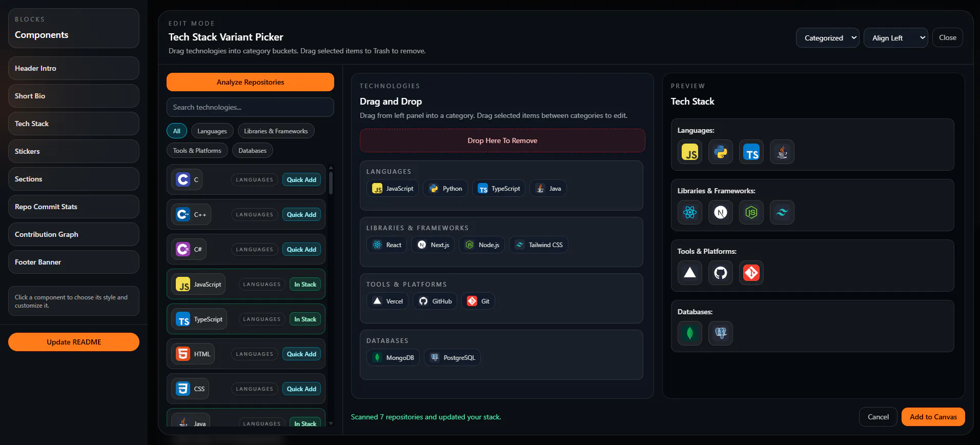The width and height of the screenshot is (980, 445).
Task: Select the PostgreSQL chip in Databases bucket
Action: pos(452,358)
